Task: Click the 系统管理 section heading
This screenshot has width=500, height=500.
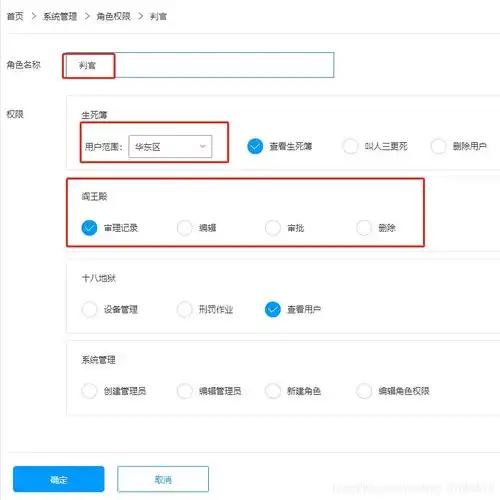Action: point(99,360)
